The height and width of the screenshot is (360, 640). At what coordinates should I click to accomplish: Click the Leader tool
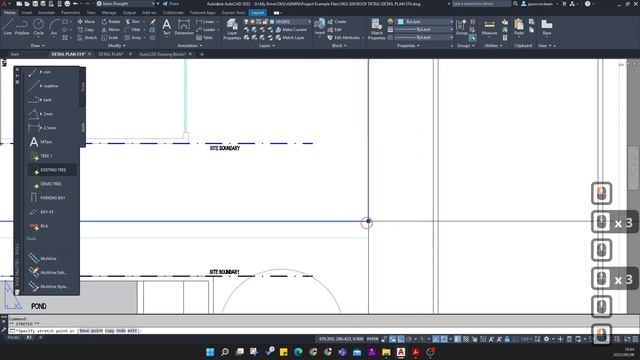[206, 30]
